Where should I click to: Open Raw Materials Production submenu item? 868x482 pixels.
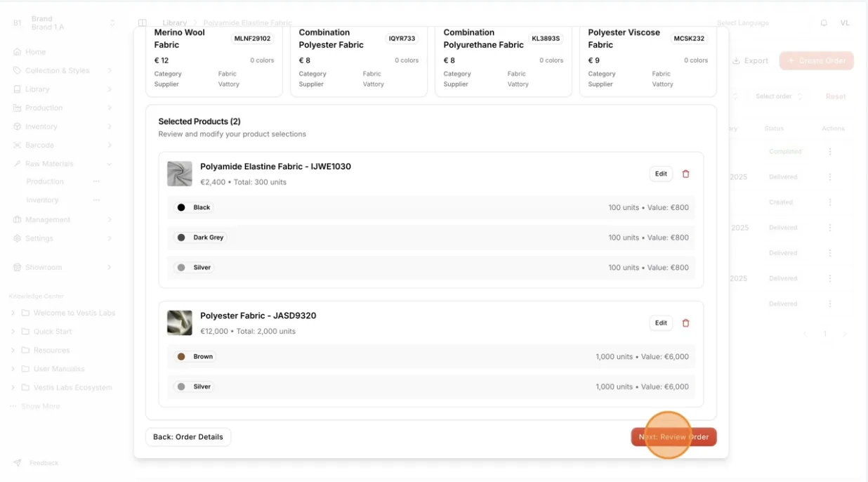tap(45, 181)
